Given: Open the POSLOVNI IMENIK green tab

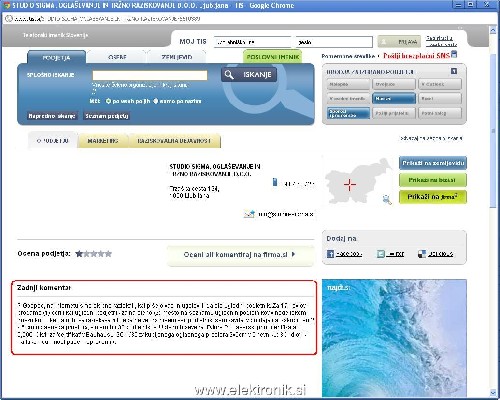Looking at the screenshot, I should (x=273, y=57).
